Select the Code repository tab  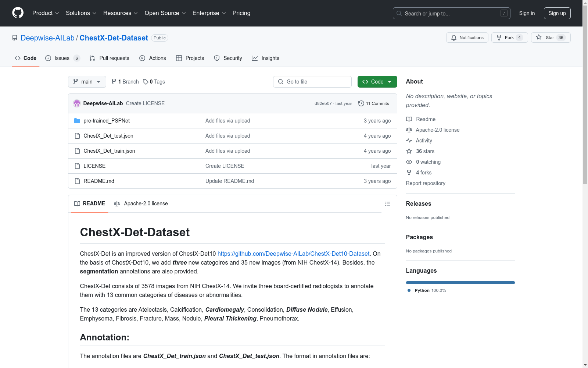26,58
